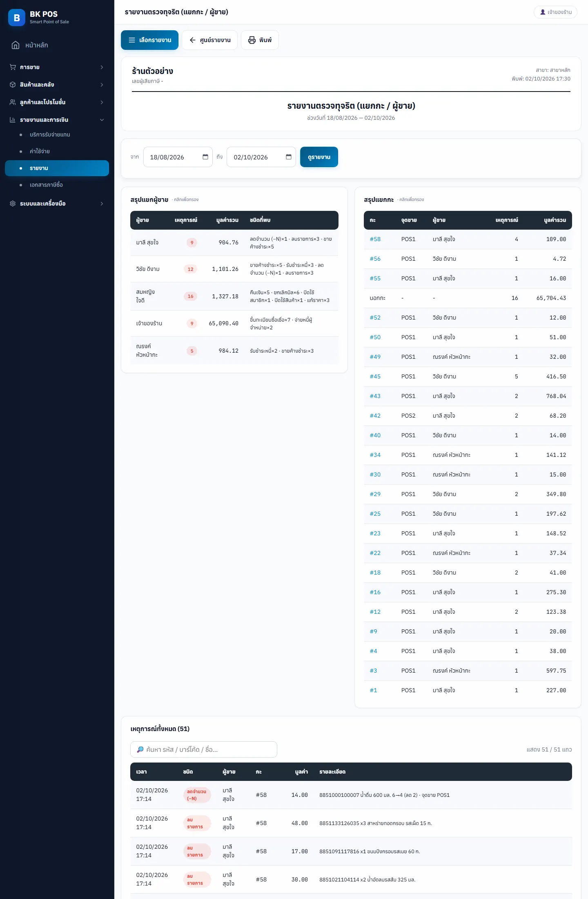
Task: Expand the การขาย menu chevron
Action: (x=102, y=67)
